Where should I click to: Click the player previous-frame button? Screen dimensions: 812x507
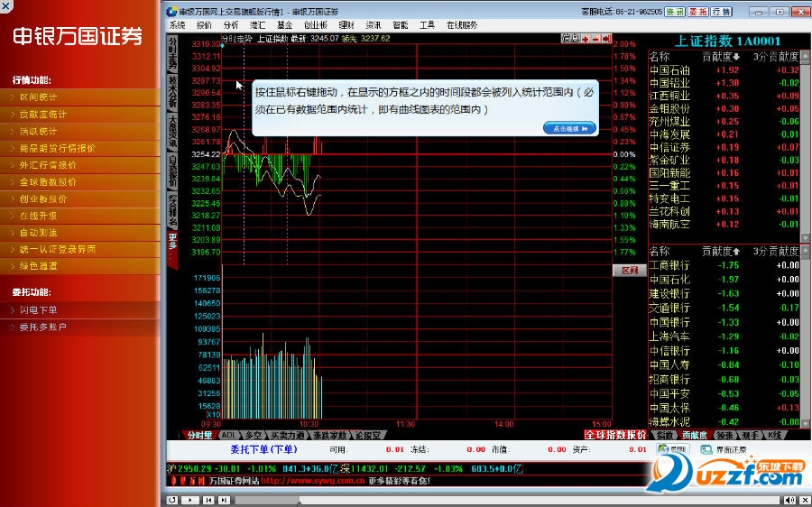[x=208, y=500]
